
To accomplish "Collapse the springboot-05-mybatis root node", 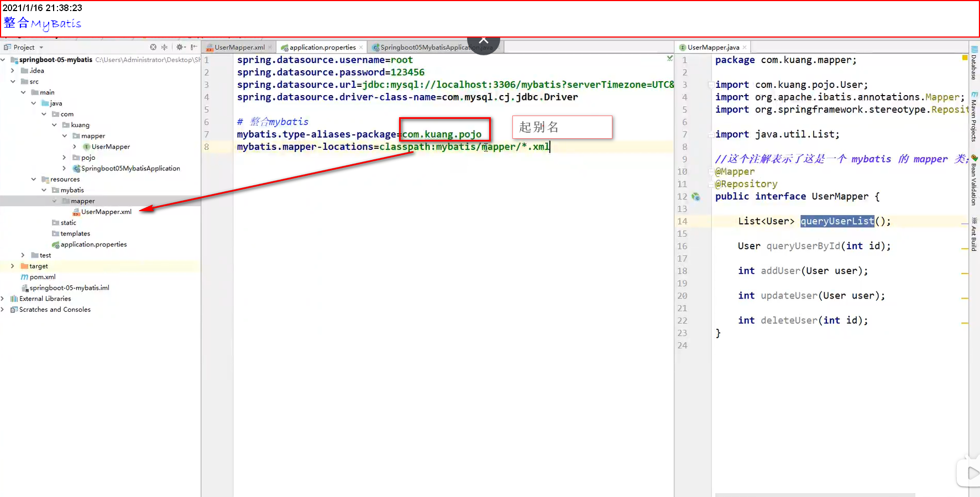I will pos(3,60).
